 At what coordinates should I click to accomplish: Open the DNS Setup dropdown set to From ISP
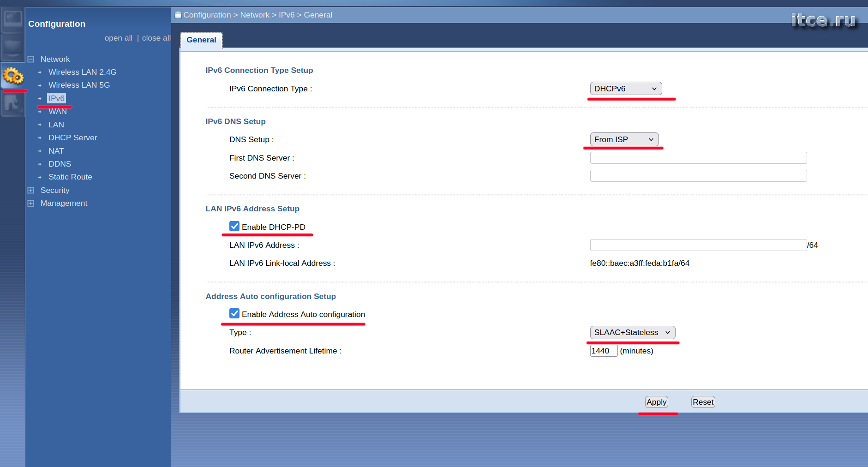624,139
